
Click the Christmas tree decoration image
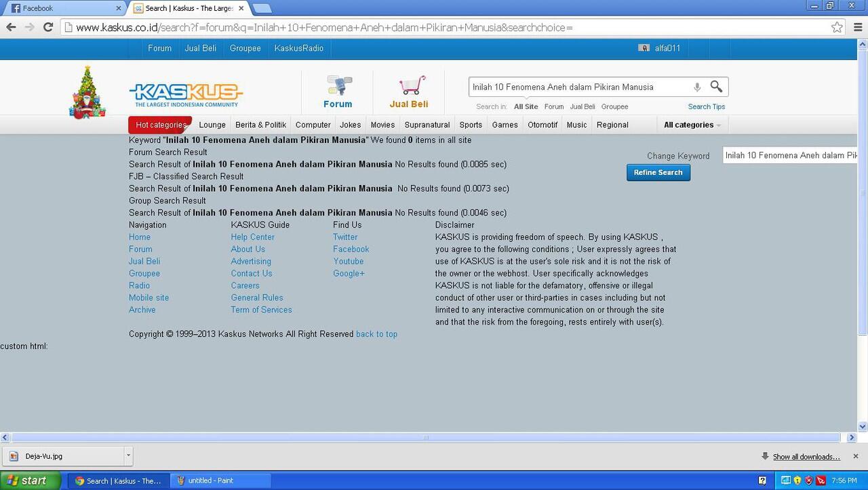click(x=87, y=93)
